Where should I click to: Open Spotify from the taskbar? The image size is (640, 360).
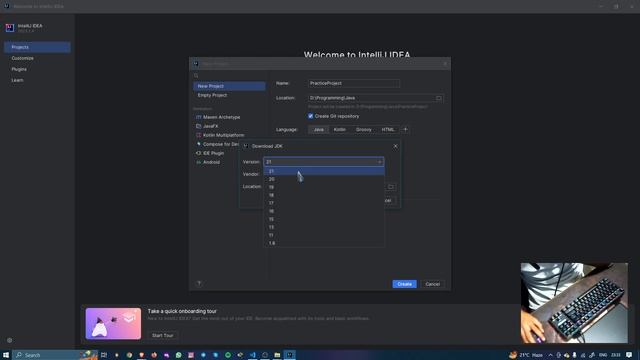[x=228, y=355]
